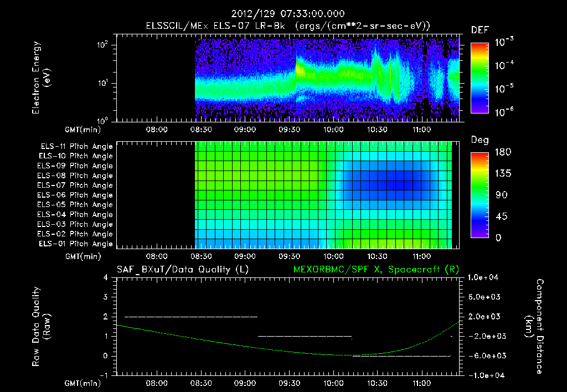Image resolution: width=567 pixels, height=392 pixels.
Task: Select the ELS-02 Pitch Angle row label
Action: click(x=75, y=234)
